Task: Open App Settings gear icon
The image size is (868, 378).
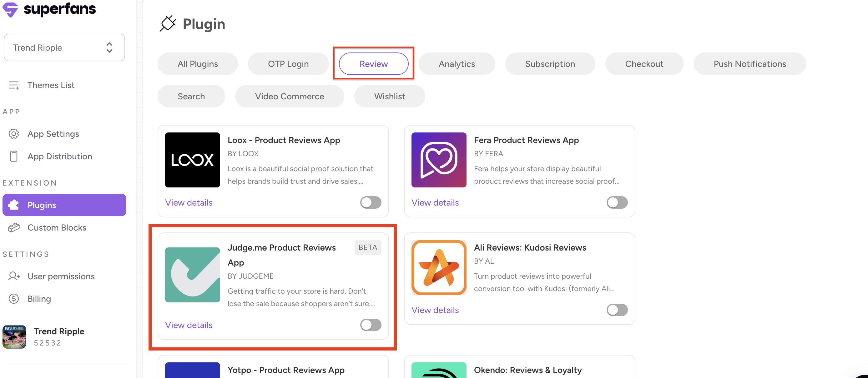Action: pos(14,134)
